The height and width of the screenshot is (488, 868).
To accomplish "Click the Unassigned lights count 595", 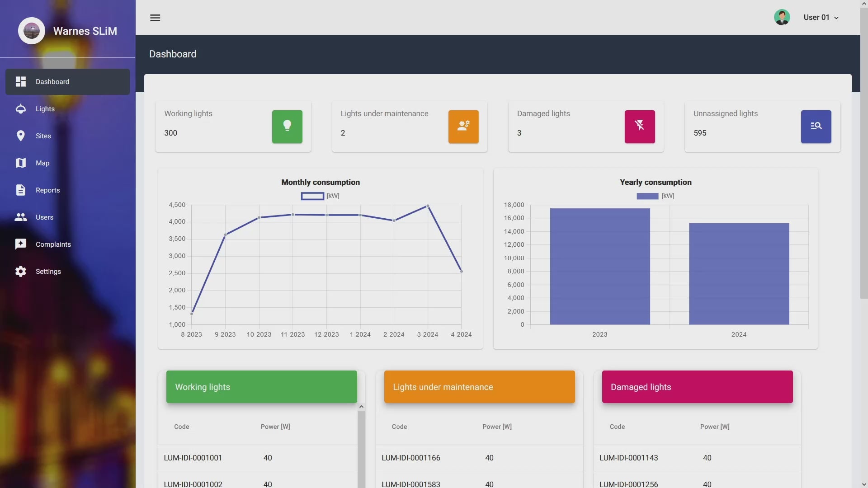I will [700, 133].
